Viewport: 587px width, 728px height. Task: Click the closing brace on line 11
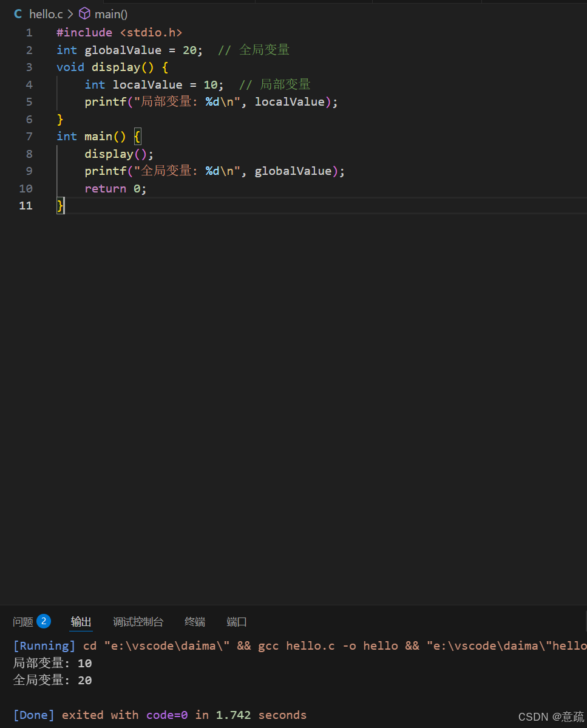[x=60, y=206]
